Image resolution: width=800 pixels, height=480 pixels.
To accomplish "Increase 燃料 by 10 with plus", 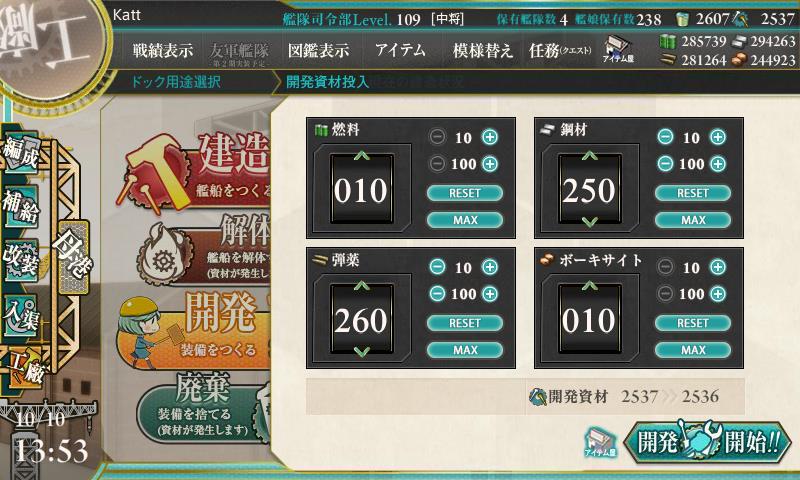I will pyautogui.click(x=490, y=137).
